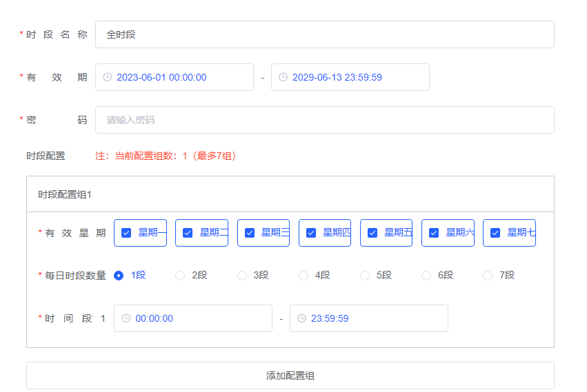Click clock icon in validity end date field
The image size is (587, 392).
(283, 77)
